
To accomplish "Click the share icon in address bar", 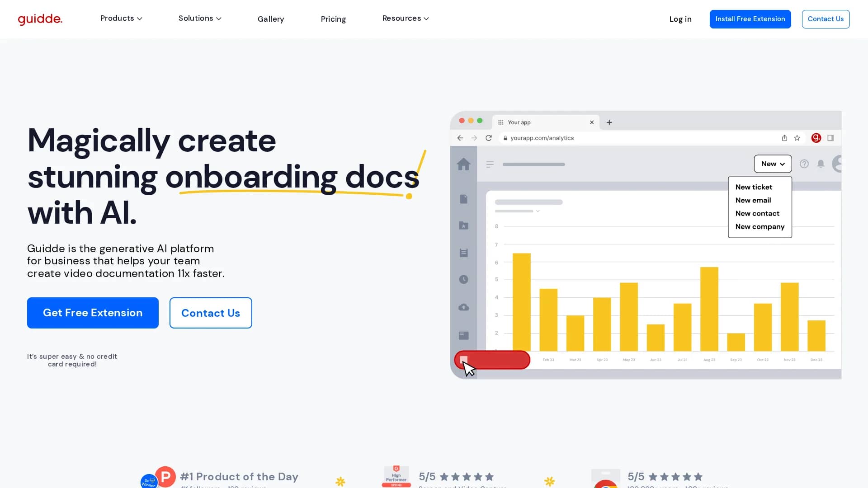I will pos(784,138).
